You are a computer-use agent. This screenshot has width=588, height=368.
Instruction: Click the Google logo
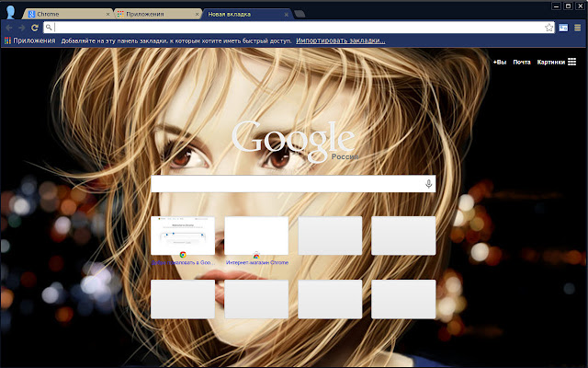(x=294, y=141)
